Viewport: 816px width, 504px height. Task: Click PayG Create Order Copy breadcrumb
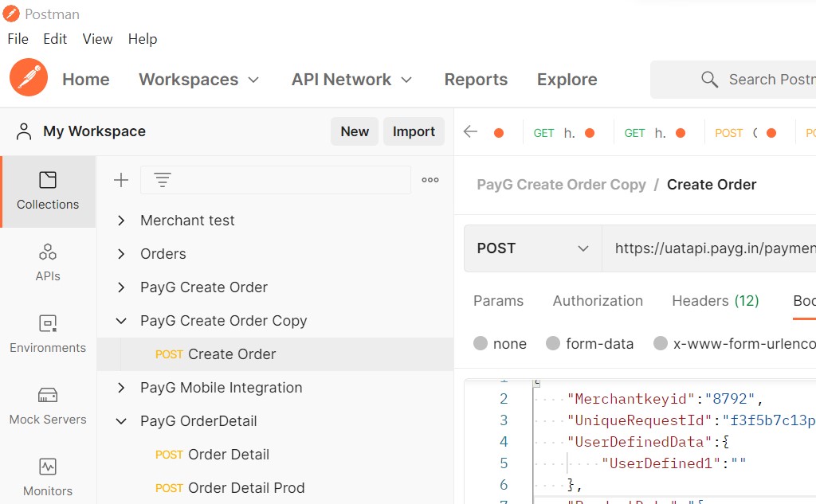point(562,185)
